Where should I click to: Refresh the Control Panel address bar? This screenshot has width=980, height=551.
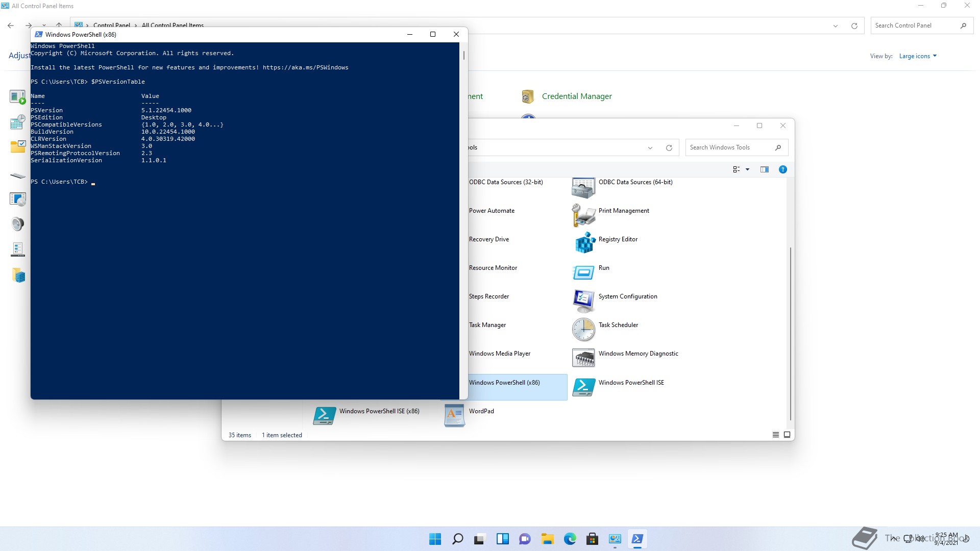pyautogui.click(x=854, y=26)
